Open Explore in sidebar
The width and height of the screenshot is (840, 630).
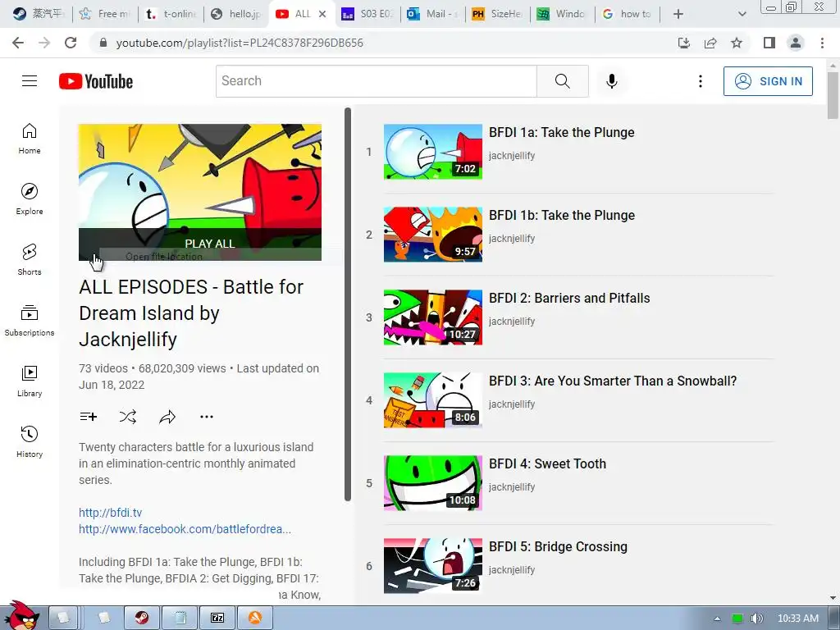pyautogui.click(x=30, y=199)
